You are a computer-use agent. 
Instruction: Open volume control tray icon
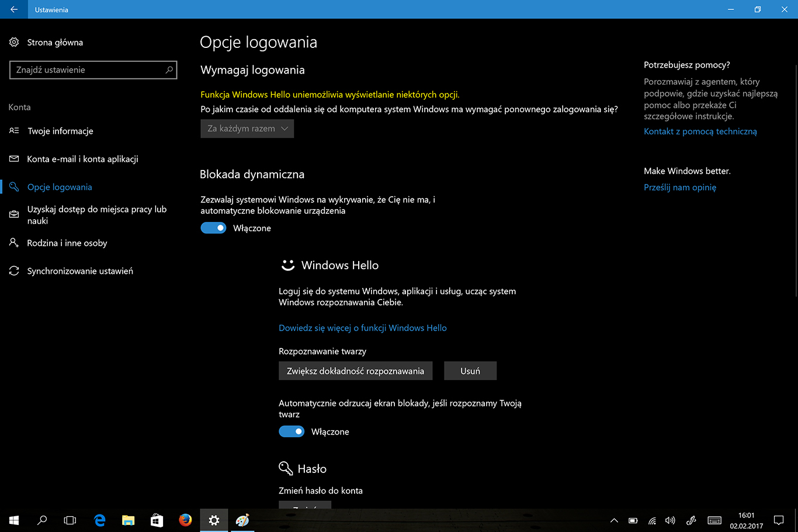[x=670, y=520]
